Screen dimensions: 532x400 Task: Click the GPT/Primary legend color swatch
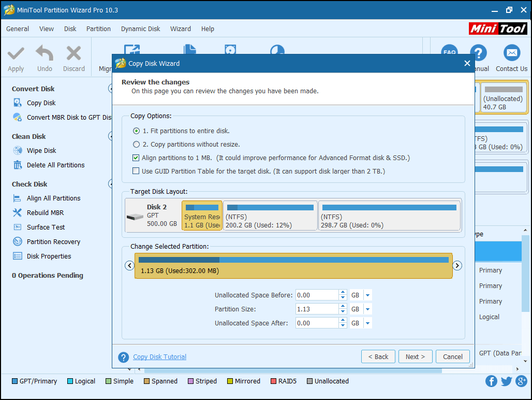tap(14, 381)
